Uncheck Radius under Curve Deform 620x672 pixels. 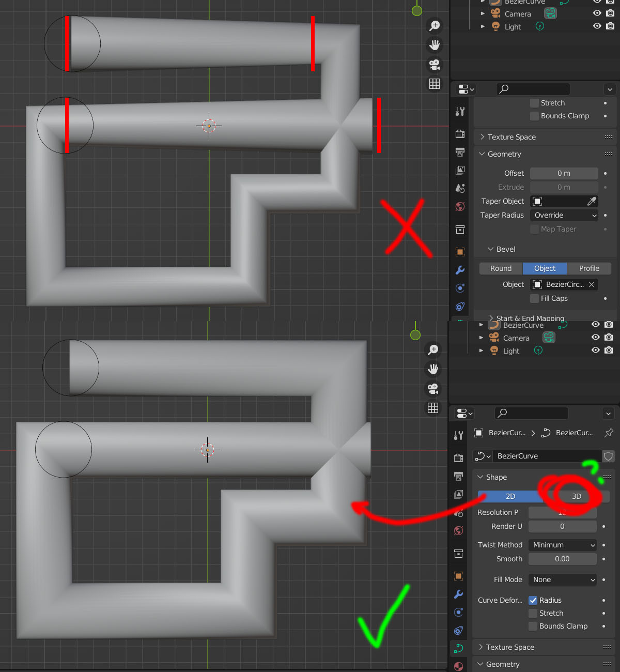pyautogui.click(x=533, y=600)
